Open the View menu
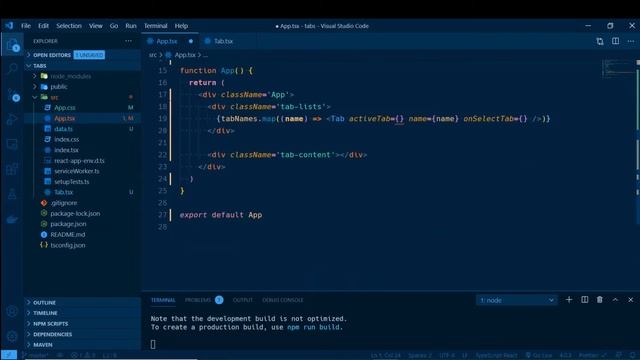 (96, 26)
